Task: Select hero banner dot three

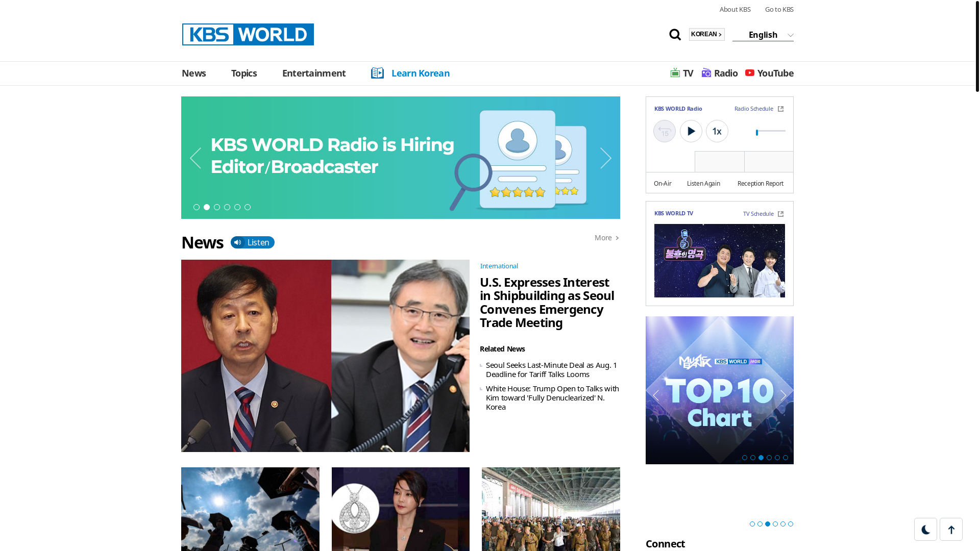Action: point(217,207)
